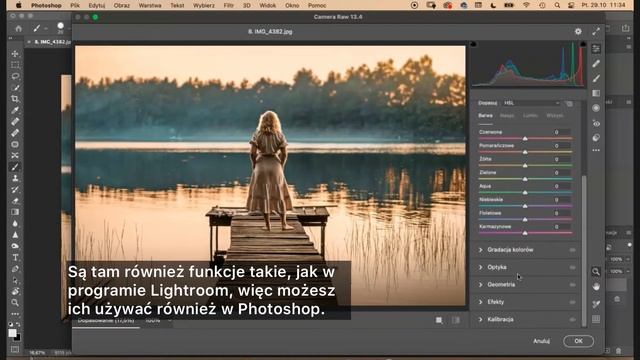Switch to the Wszystk. tab

click(555, 116)
